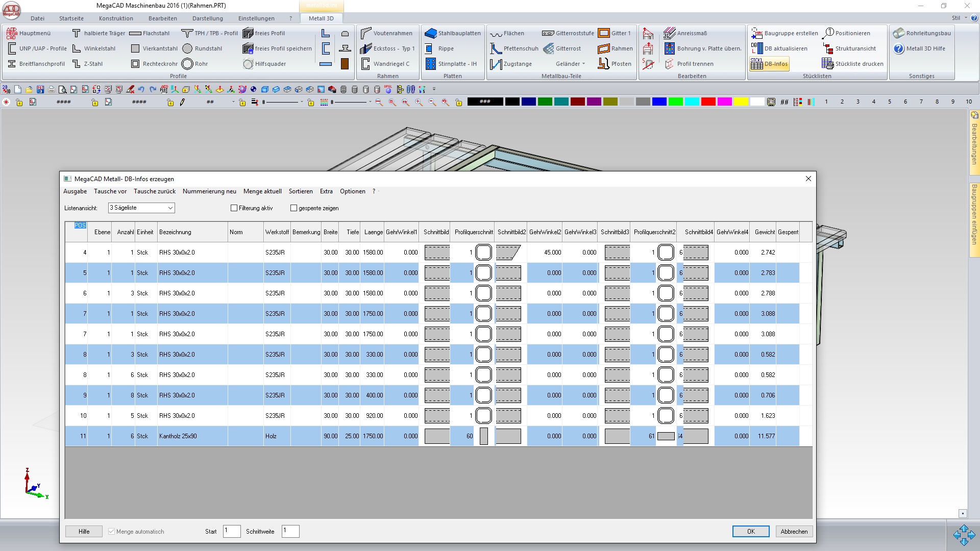Image resolution: width=980 pixels, height=551 pixels.
Task: Click Baugruppe erstellen icon
Action: tap(756, 33)
